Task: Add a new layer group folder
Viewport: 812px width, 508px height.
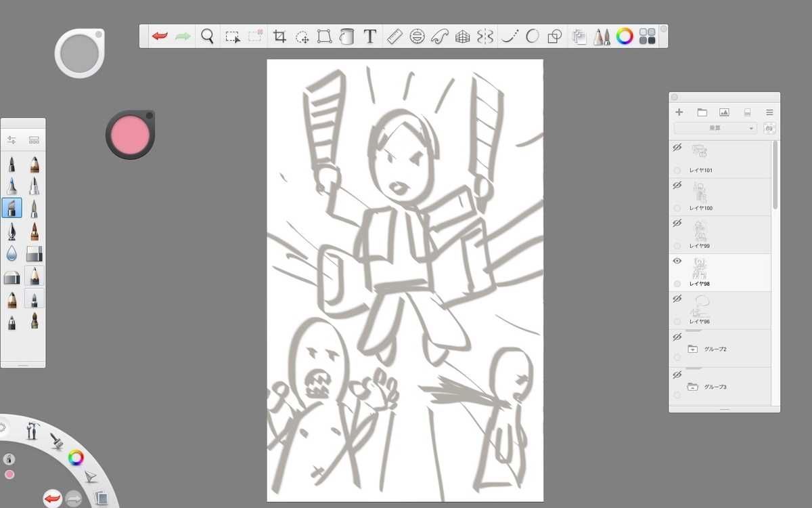Action: [702, 112]
